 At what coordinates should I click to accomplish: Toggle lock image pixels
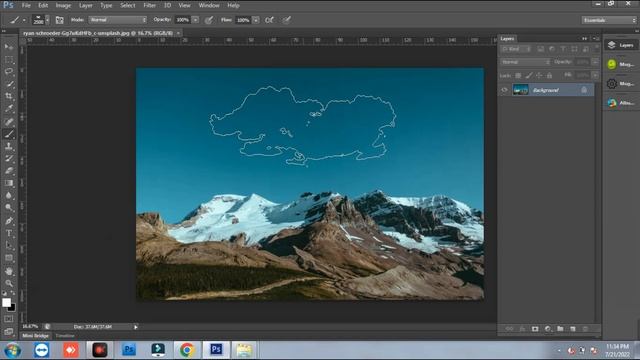529,76
